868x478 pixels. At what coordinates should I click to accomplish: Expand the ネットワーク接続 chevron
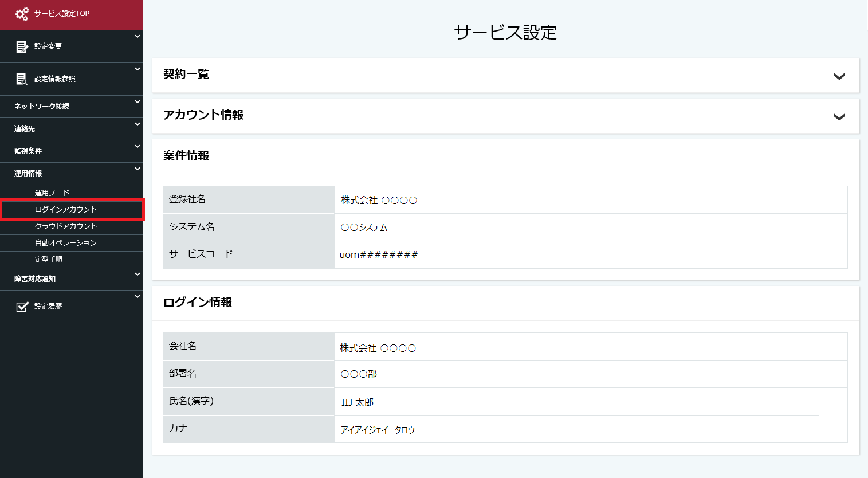[138, 101]
